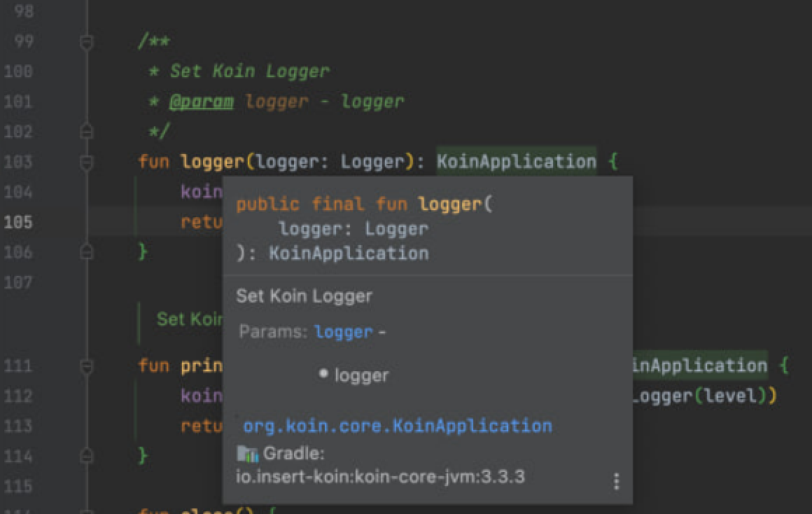Open the org.koin.core.KoinApplication link
812x514 pixels.
[x=395, y=425]
